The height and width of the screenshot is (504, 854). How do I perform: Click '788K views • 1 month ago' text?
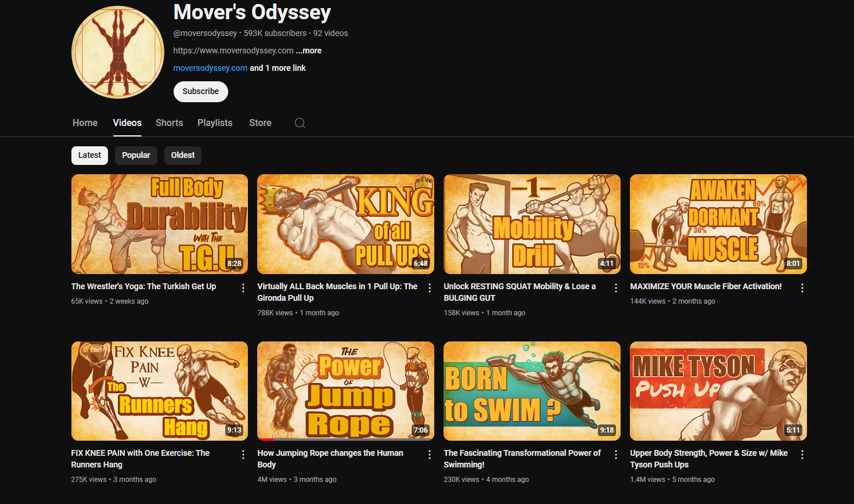[x=298, y=313]
